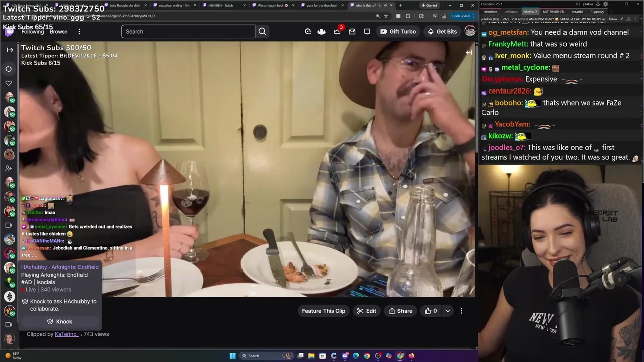Open the Browse page link
Viewport: 644px width, 362px height.
click(58, 31)
